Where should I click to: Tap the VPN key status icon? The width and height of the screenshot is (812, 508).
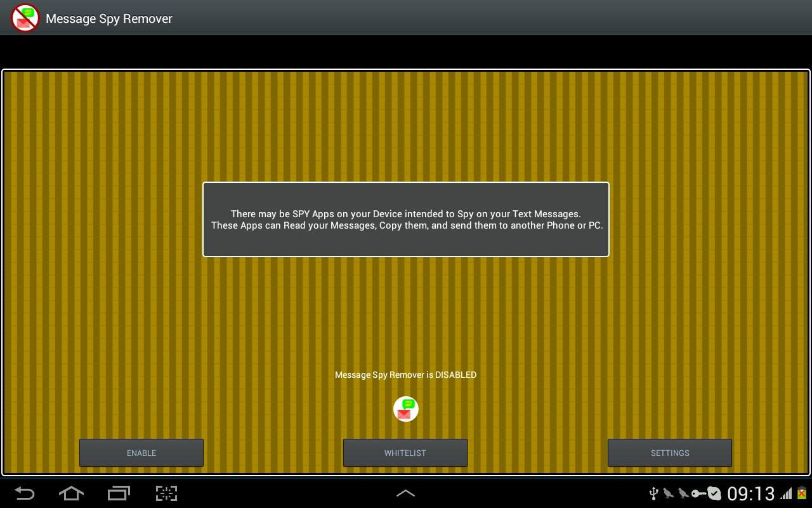[698, 493]
